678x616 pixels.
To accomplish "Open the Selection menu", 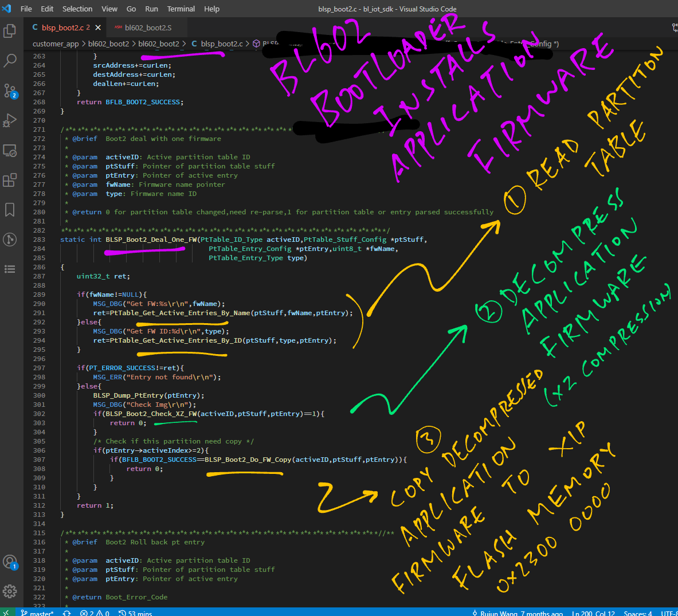I will point(77,9).
